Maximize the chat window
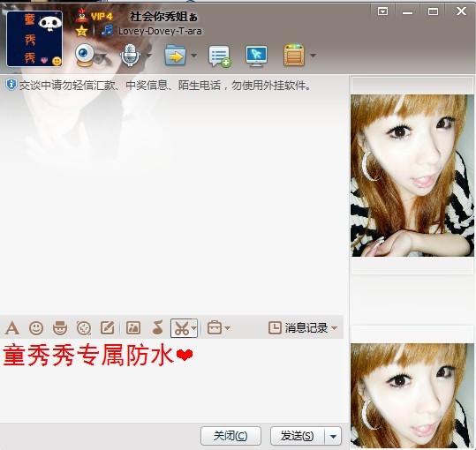Viewport: 476px width, 450px height. point(433,11)
